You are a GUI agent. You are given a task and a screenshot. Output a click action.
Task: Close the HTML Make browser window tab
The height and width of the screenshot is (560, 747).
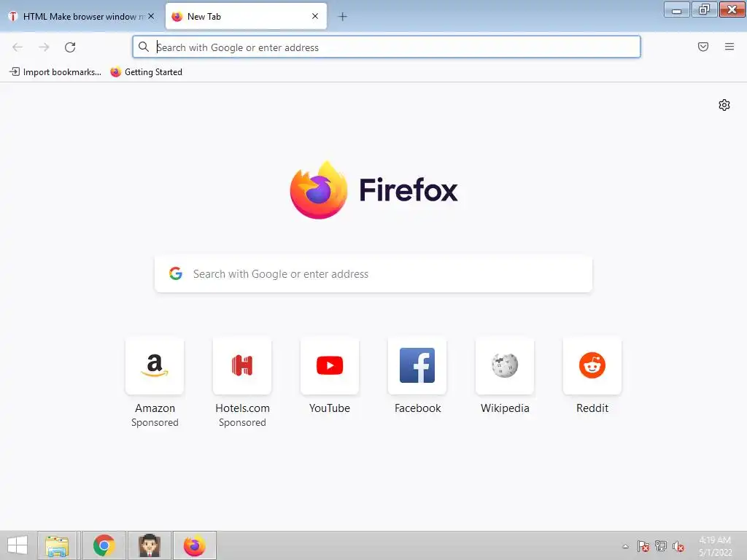pyautogui.click(x=151, y=16)
